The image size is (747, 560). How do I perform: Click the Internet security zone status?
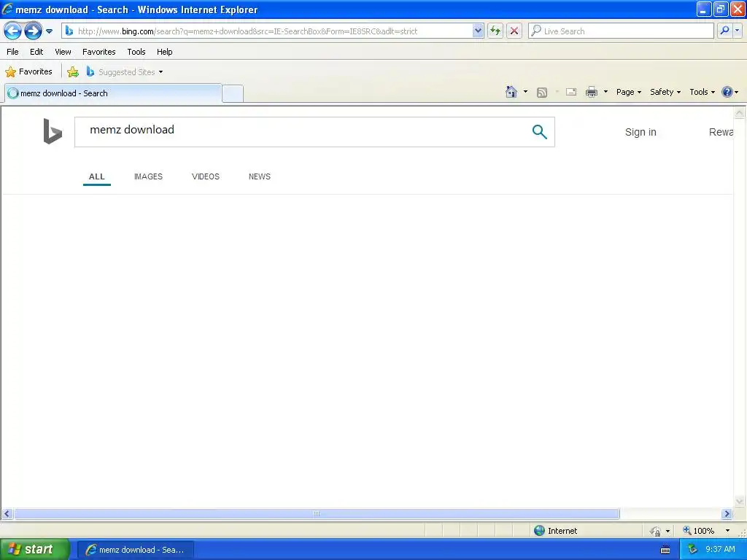(x=555, y=531)
